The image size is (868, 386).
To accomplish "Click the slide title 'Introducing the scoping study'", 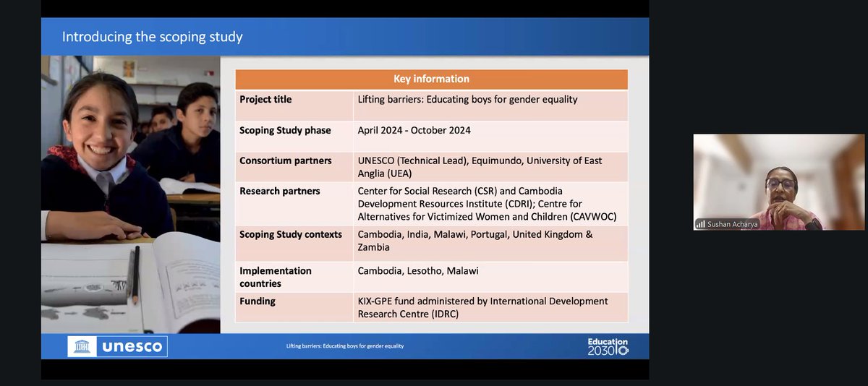I will [x=152, y=37].
